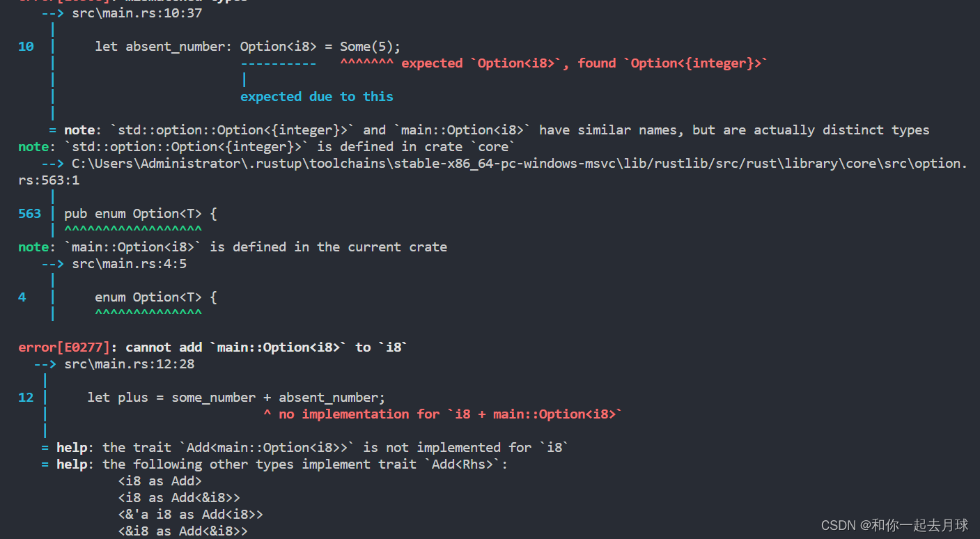The image size is (980, 539).
Task: Click the '<&i8 as Add<&i8>>' suggestion line
Action: (x=183, y=531)
